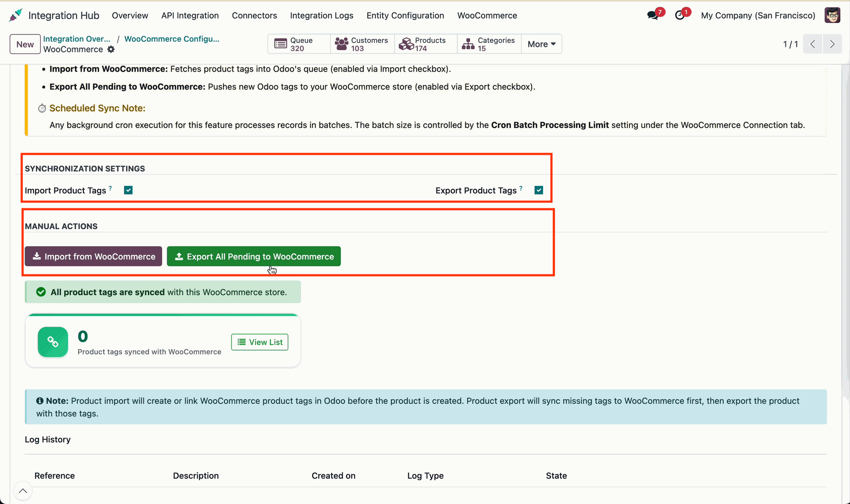Click the Log History heading

point(48,439)
